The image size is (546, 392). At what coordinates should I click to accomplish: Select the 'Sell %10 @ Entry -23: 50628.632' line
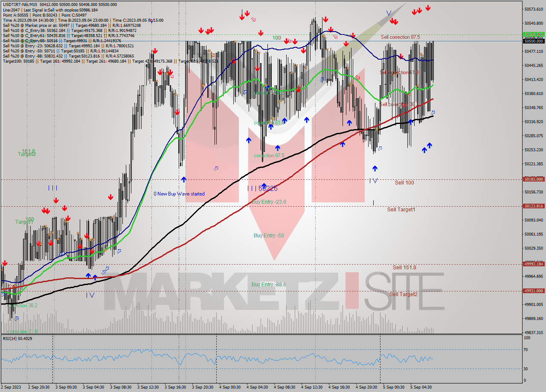click(x=68, y=46)
